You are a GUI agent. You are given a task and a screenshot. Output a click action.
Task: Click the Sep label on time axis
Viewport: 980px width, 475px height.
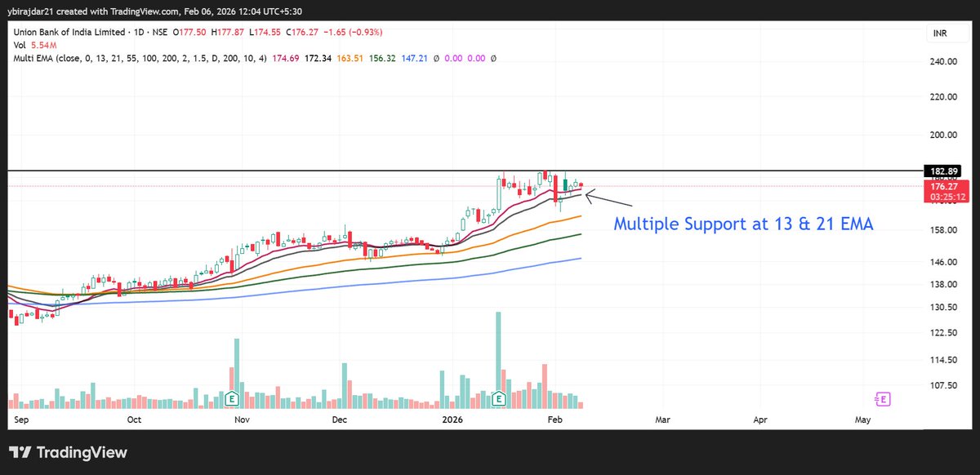[x=21, y=420]
